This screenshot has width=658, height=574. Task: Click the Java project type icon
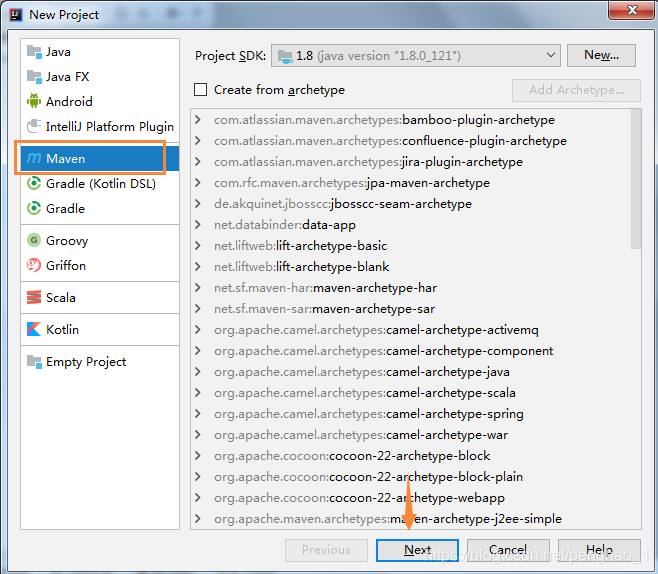click(x=34, y=52)
